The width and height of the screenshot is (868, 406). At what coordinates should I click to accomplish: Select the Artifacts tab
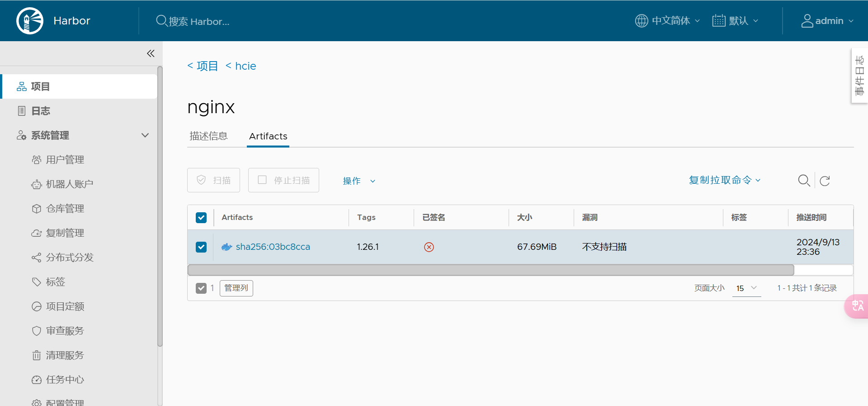pyautogui.click(x=268, y=136)
